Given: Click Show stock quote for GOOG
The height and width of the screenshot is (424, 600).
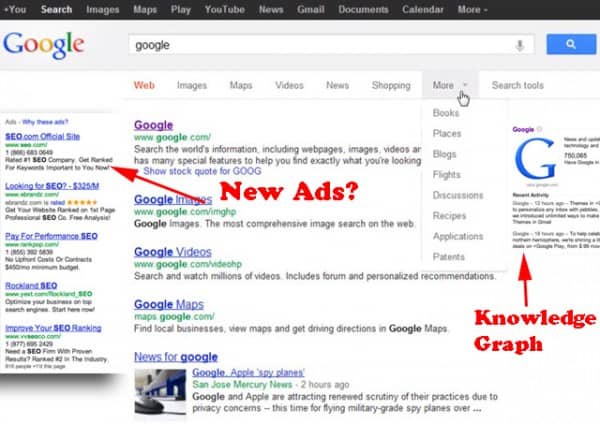Looking at the screenshot, I should tap(202, 171).
